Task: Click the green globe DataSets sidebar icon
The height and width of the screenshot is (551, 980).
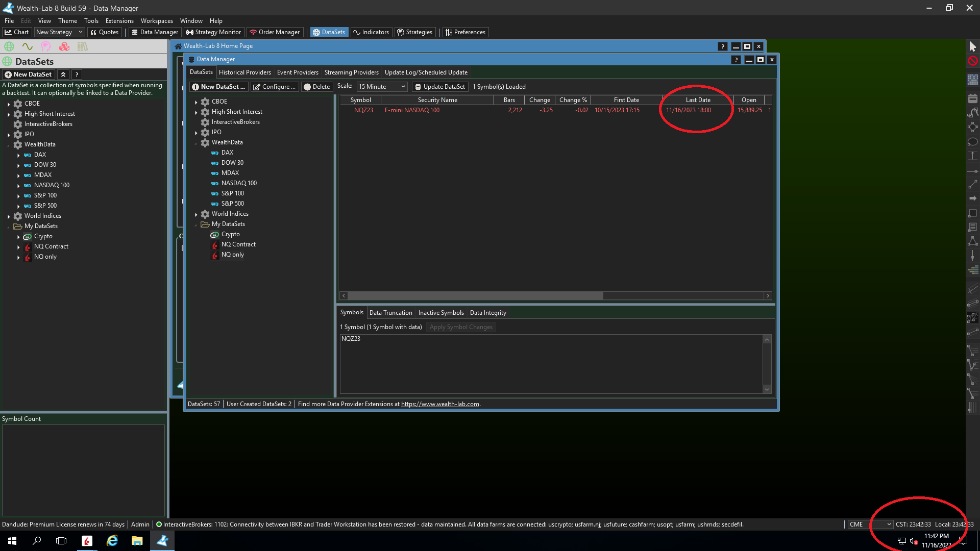Action: pyautogui.click(x=9, y=46)
